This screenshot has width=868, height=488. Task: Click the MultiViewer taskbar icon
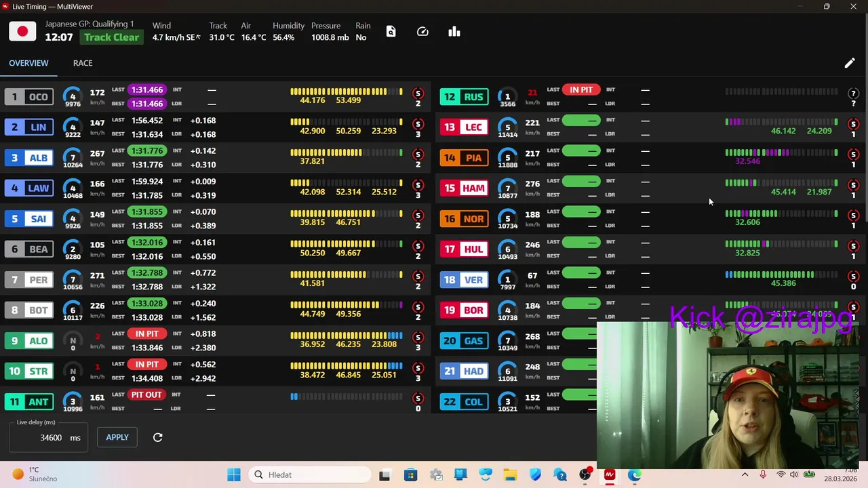pyautogui.click(x=609, y=474)
